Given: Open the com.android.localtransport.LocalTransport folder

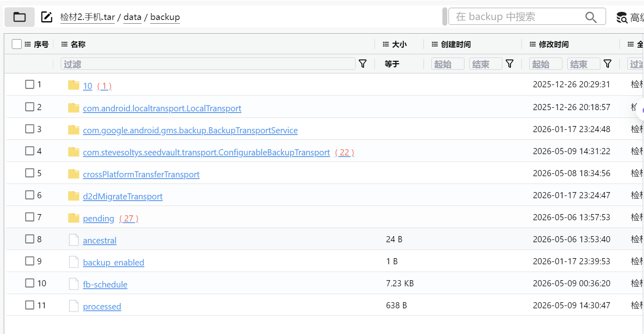Looking at the screenshot, I should [162, 108].
